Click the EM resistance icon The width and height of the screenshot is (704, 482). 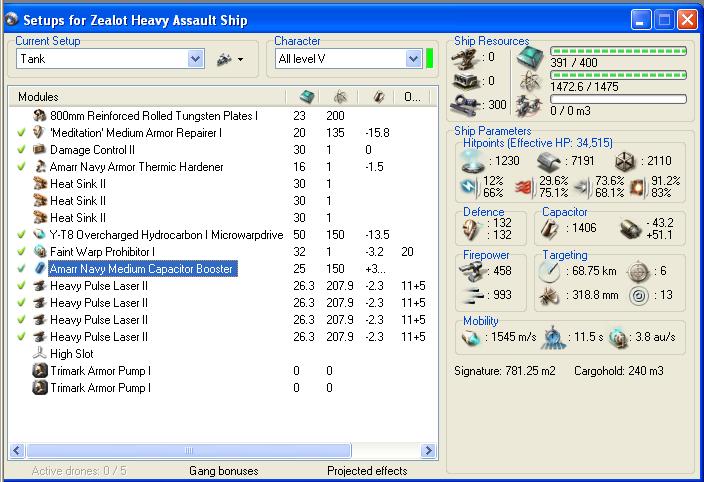pyautogui.click(x=469, y=187)
